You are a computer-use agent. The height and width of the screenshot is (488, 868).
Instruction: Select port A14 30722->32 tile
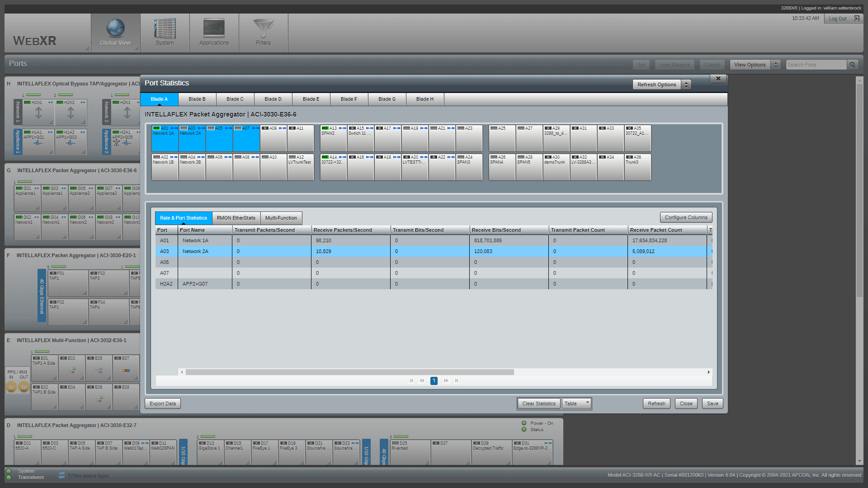tap(334, 167)
